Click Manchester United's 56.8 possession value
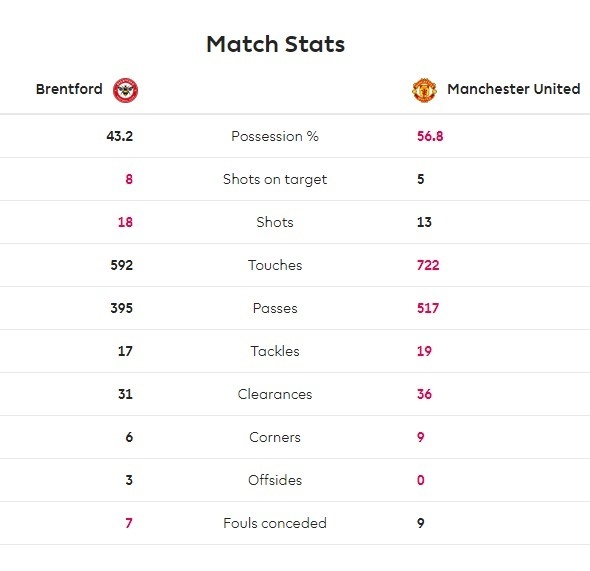The image size is (590, 571). pyautogui.click(x=430, y=136)
